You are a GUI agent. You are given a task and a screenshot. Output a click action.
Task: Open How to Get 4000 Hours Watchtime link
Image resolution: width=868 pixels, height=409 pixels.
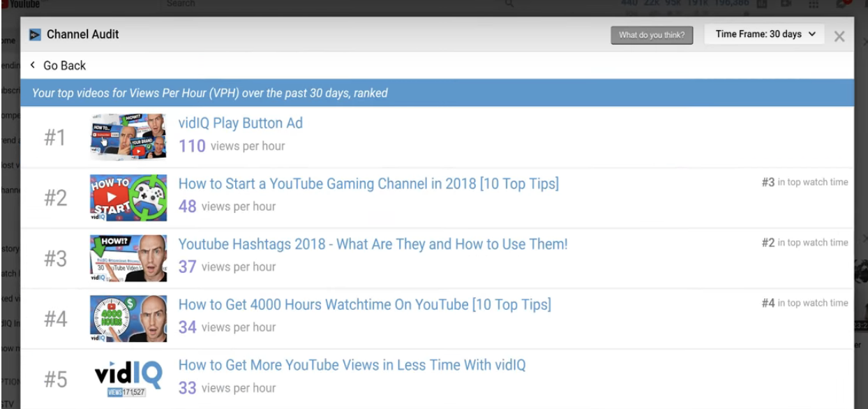(x=365, y=304)
